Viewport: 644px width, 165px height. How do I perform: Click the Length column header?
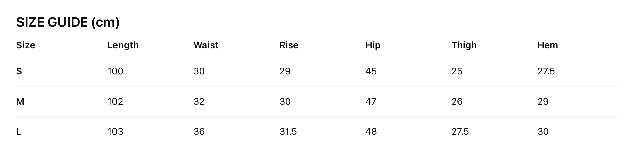click(123, 45)
